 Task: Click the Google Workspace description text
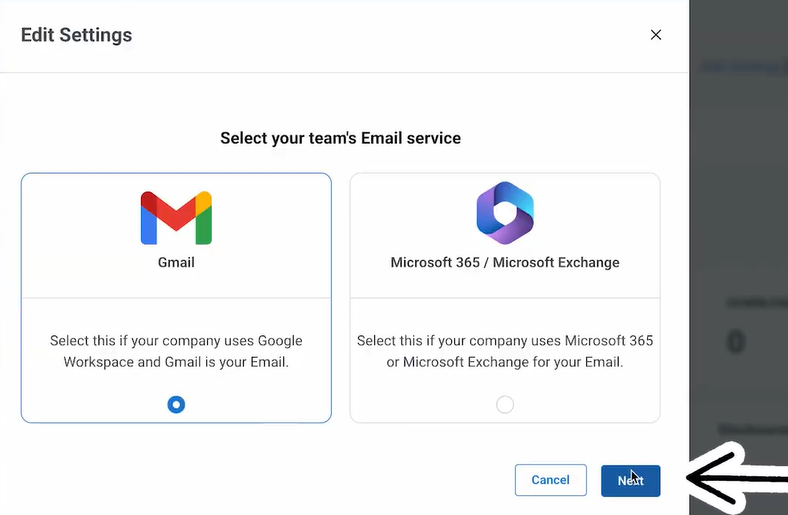pyautogui.click(x=176, y=351)
